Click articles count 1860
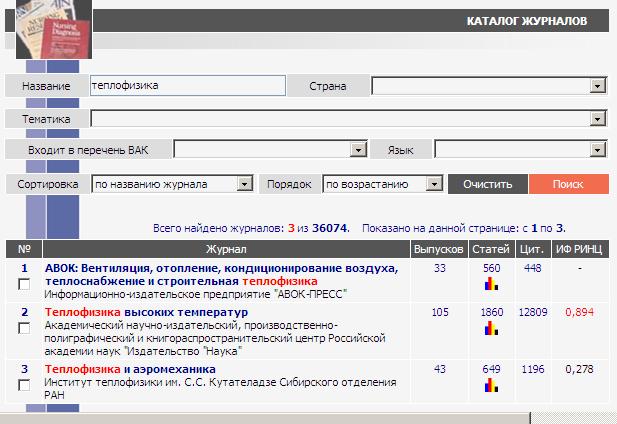Image resolution: width=617 pixels, height=424 pixels. [x=491, y=312]
